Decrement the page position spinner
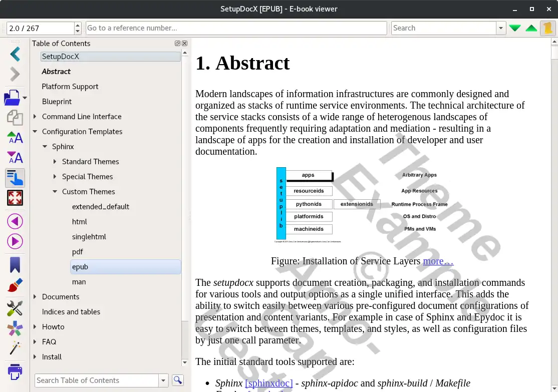This screenshot has height=392, width=558. [78, 32]
